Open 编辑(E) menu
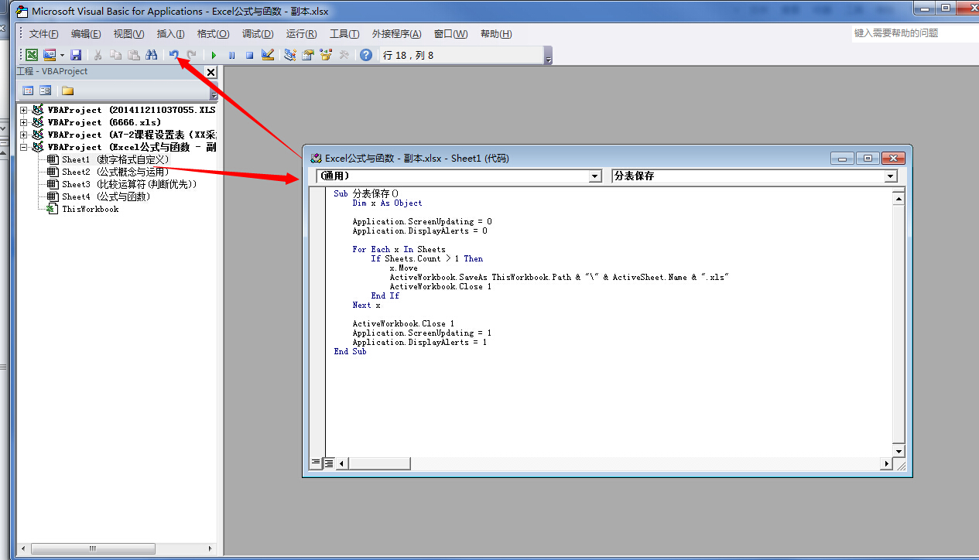This screenshot has height=560, width=979. pyautogui.click(x=86, y=34)
